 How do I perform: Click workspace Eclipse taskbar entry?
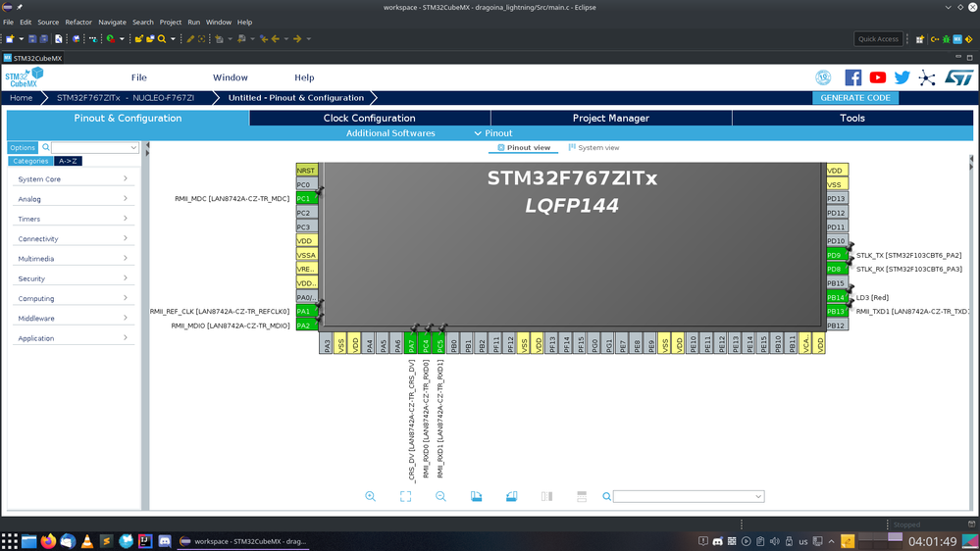coord(243,541)
